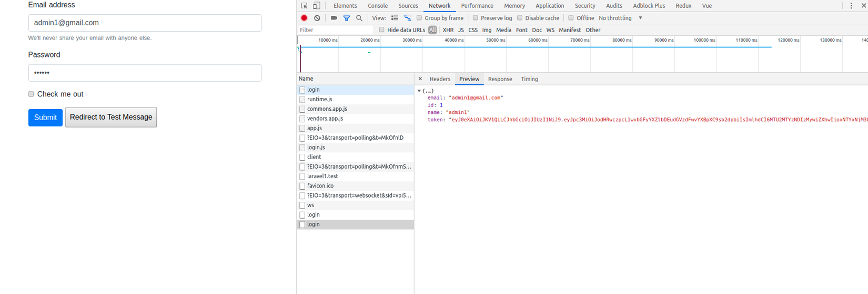Open the Response tab of request

click(x=500, y=79)
